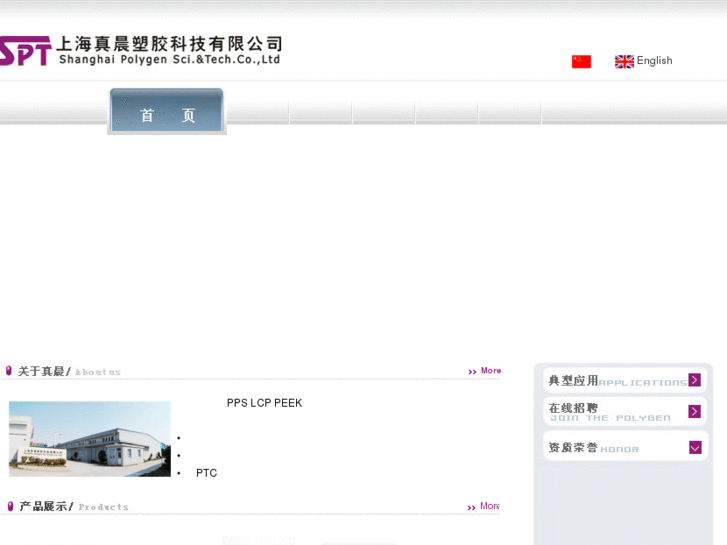Click the down chevron beside Honor
This screenshot has width=727, height=545.
click(695, 447)
